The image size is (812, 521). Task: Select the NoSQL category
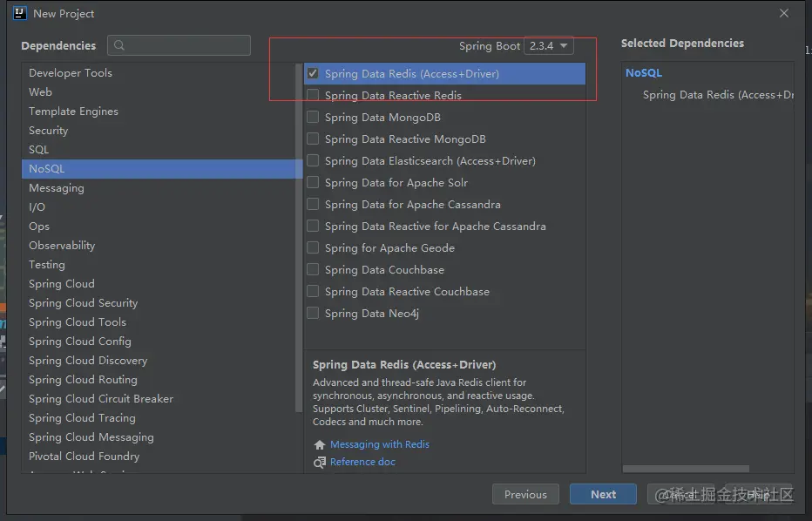(159, 169)
